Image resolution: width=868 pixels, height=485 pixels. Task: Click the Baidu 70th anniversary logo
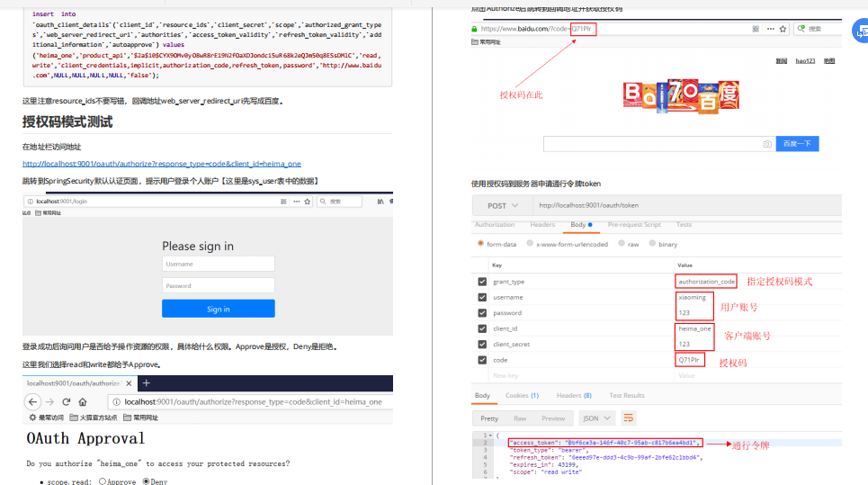[681, 96]
